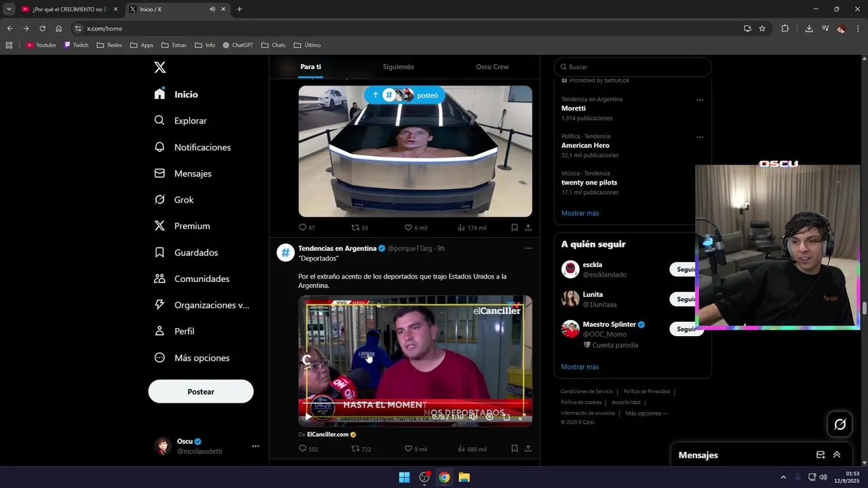Open Chrome extensions puzzle icon
The image size is (868, 488).
pos(785,28)
